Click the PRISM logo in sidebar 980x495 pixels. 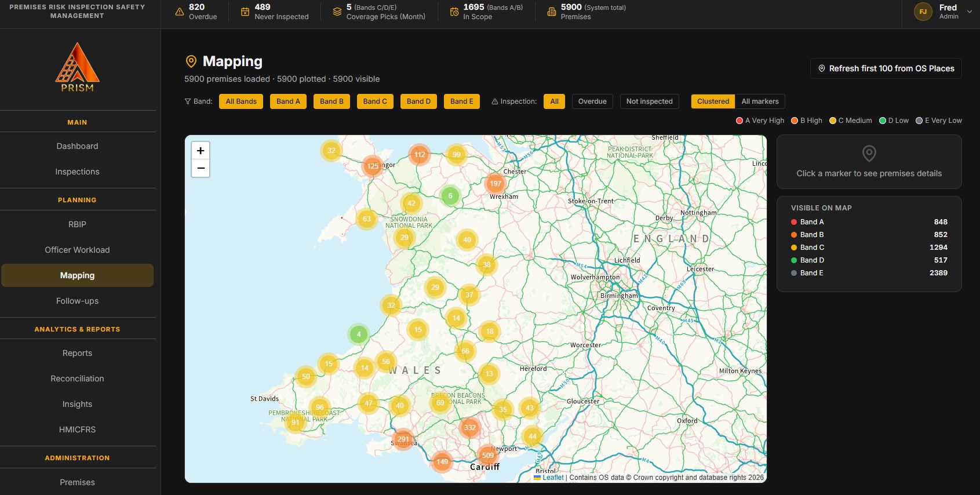click(77, 67)
